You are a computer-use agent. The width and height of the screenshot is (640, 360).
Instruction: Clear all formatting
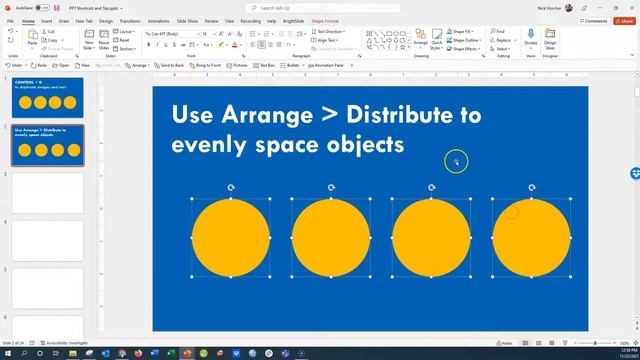pos(240,34)
